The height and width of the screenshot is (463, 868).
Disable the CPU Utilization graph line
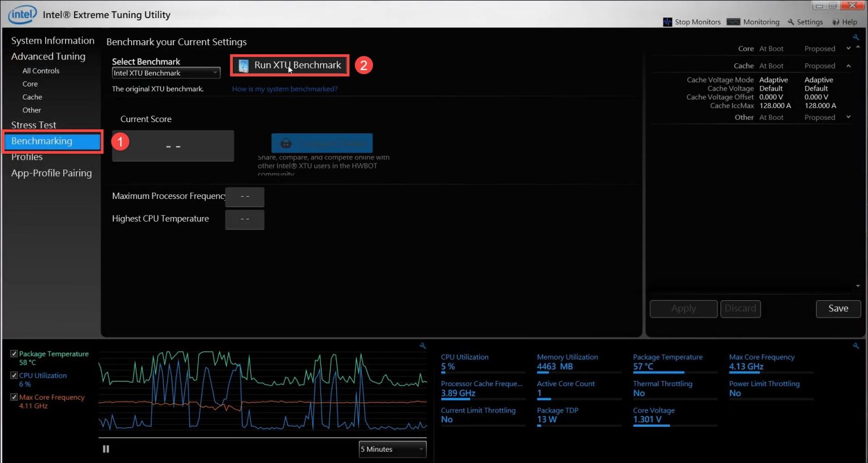pos(14,375)
